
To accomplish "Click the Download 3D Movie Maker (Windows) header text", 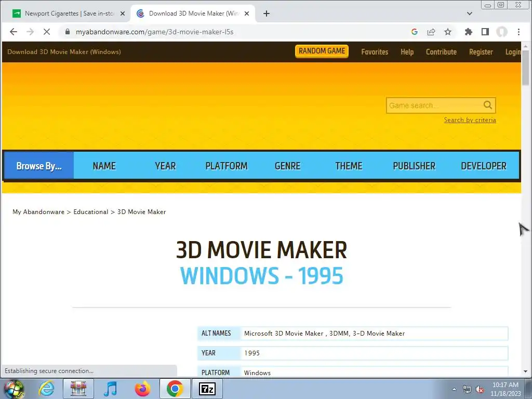I will tap(64, 52).
